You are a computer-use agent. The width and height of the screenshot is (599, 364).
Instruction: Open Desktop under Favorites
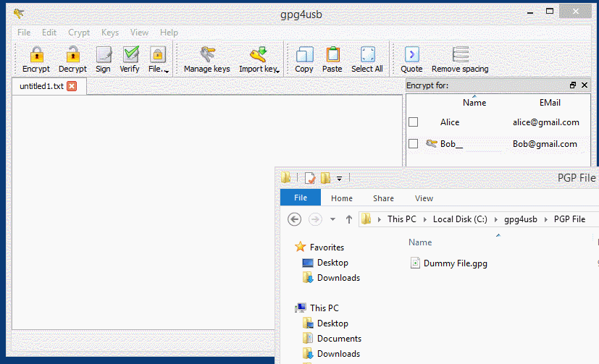point(332,263)
